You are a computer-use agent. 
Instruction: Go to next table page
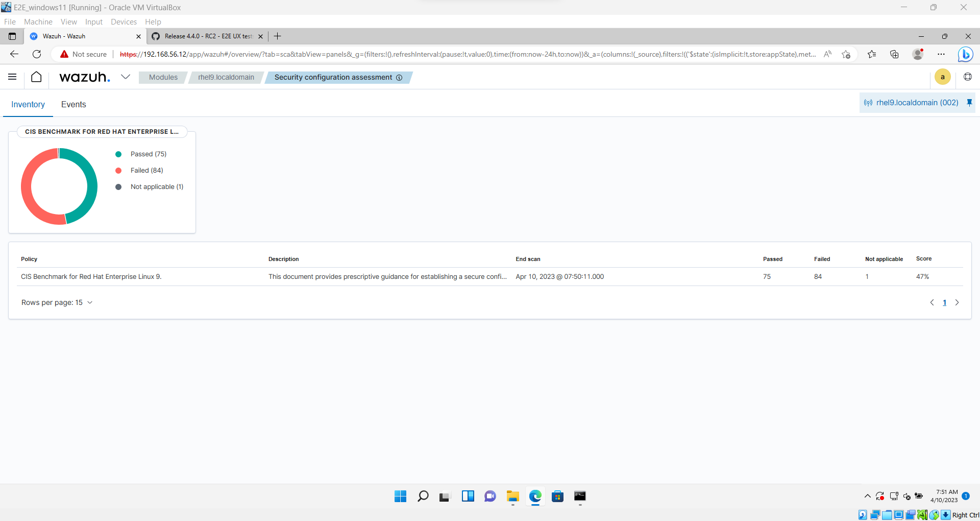click(957, 302)
